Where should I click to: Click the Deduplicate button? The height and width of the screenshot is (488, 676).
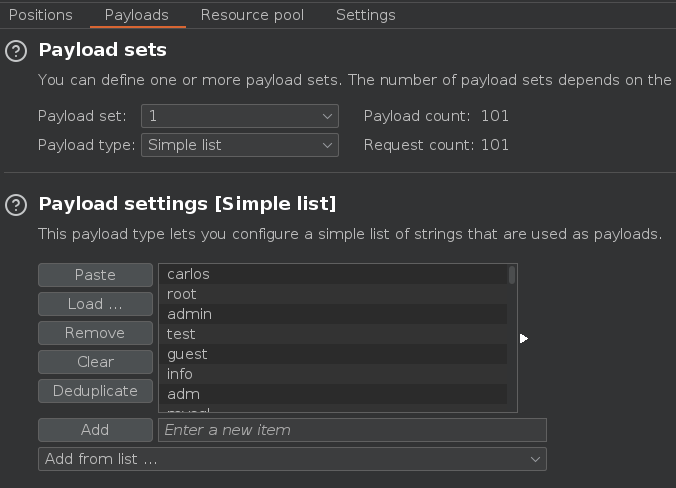(95, 391)
